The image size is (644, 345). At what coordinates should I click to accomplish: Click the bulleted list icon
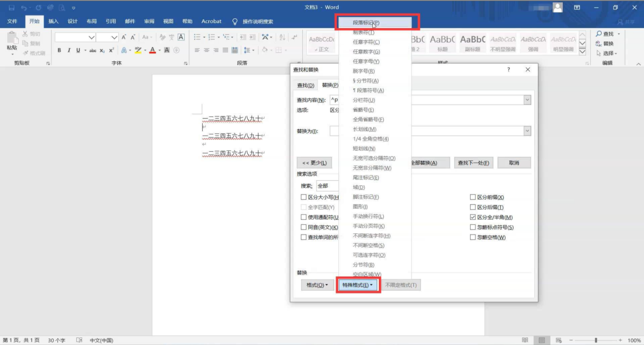197,37
